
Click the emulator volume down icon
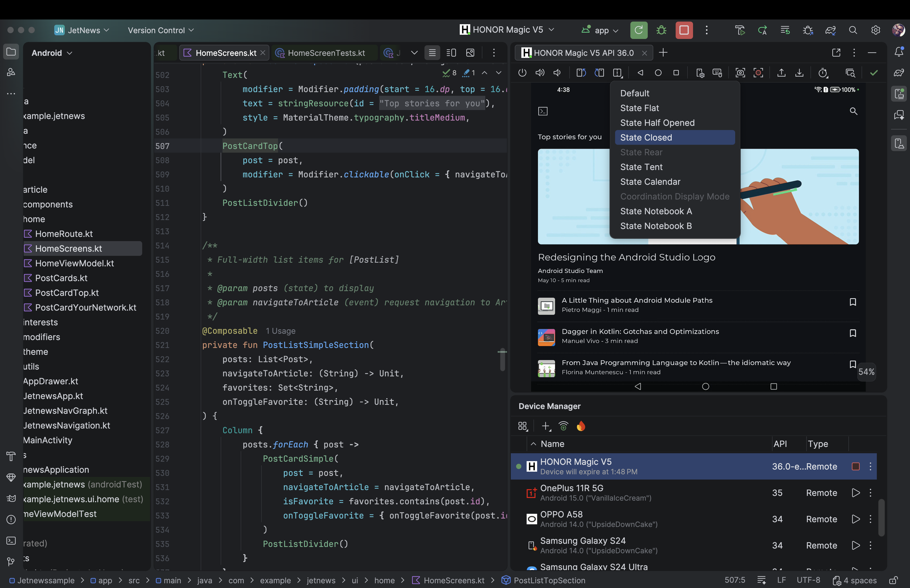point(557,73)
